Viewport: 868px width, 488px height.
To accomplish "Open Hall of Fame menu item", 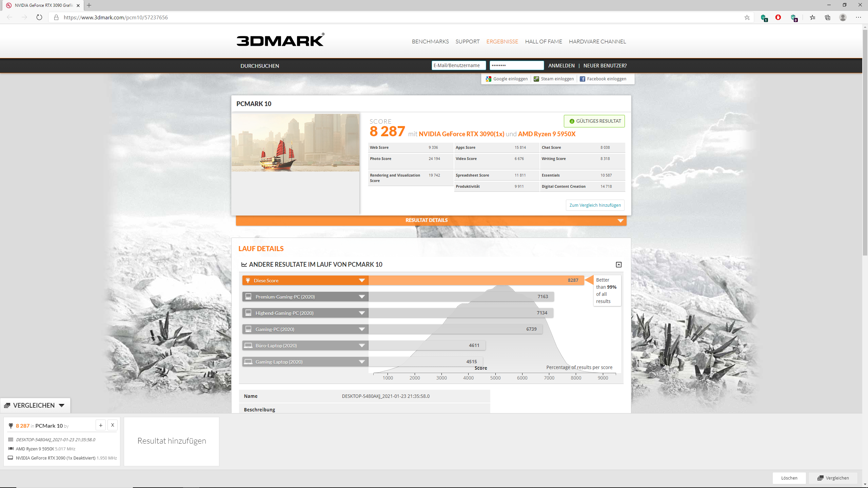I will coord(544,41).
